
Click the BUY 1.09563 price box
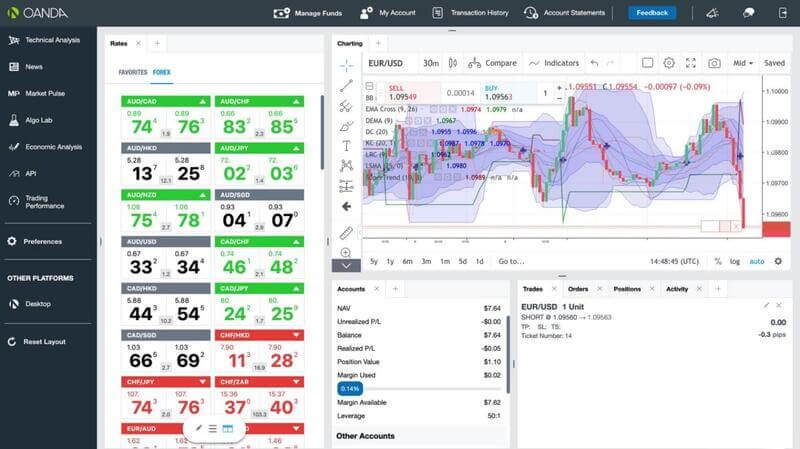(509, 93)
